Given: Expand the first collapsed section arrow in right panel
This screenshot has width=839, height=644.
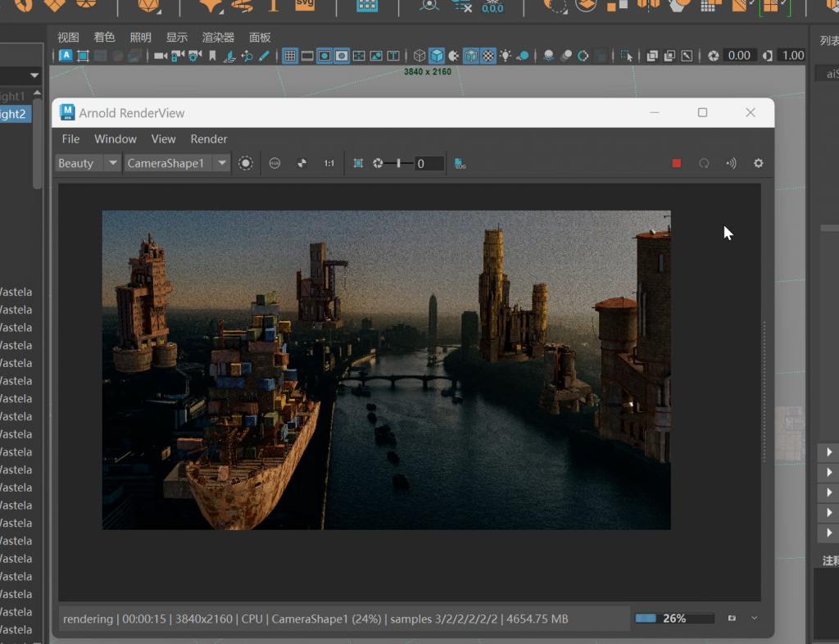Looking at the screenshot, I should tap(829, 452).
